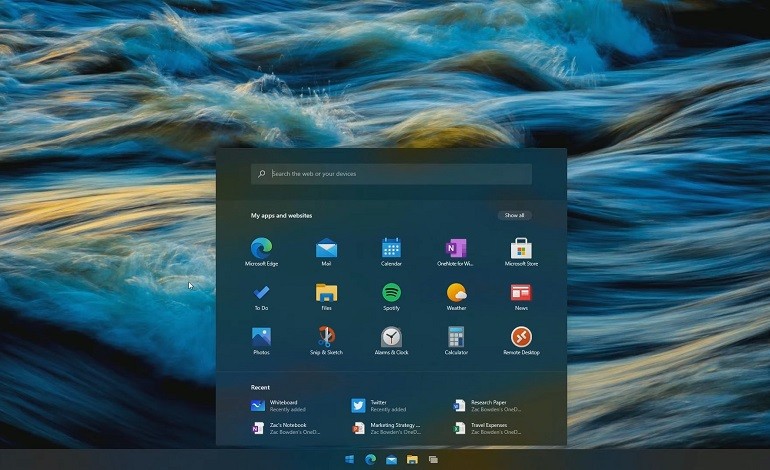
Task: Click the Recent section heading
Action: click(x=260, y=387)
